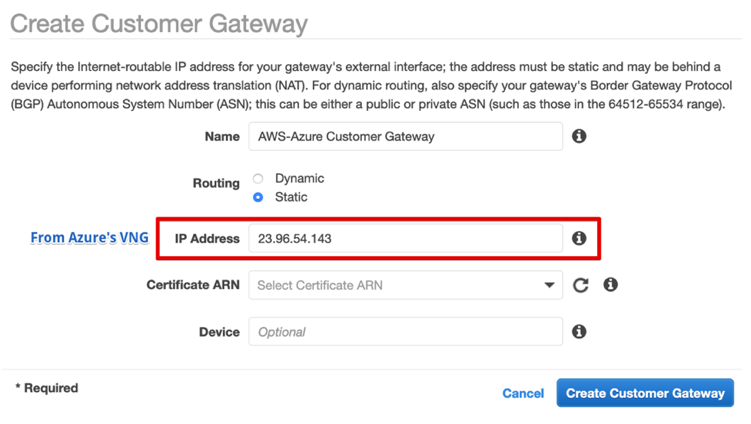This screenshot has height=424, width=751.
Task: Choose routing via the Dynamic text label
Action: (x=299, y=178)
